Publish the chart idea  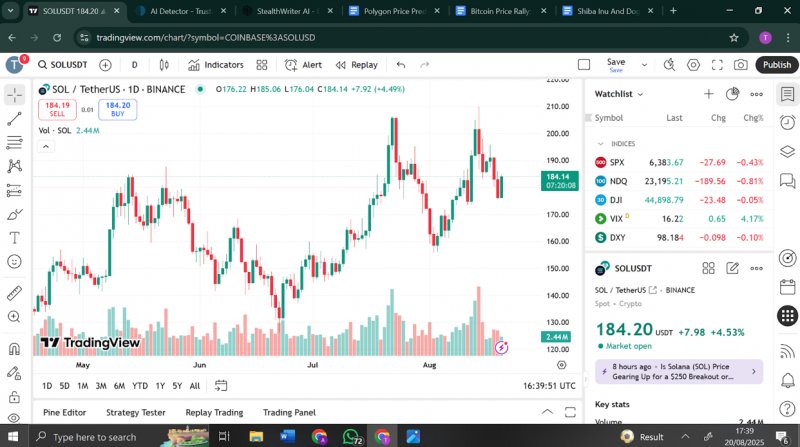tap(777, 65)
